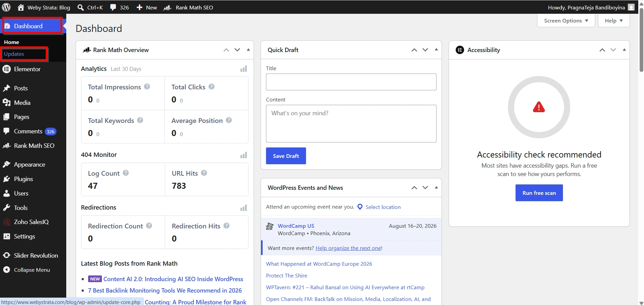Screen dimensions: 644x305
Task: Show the Redirection Count help tooltip icon
Action: tap(149, 225)
